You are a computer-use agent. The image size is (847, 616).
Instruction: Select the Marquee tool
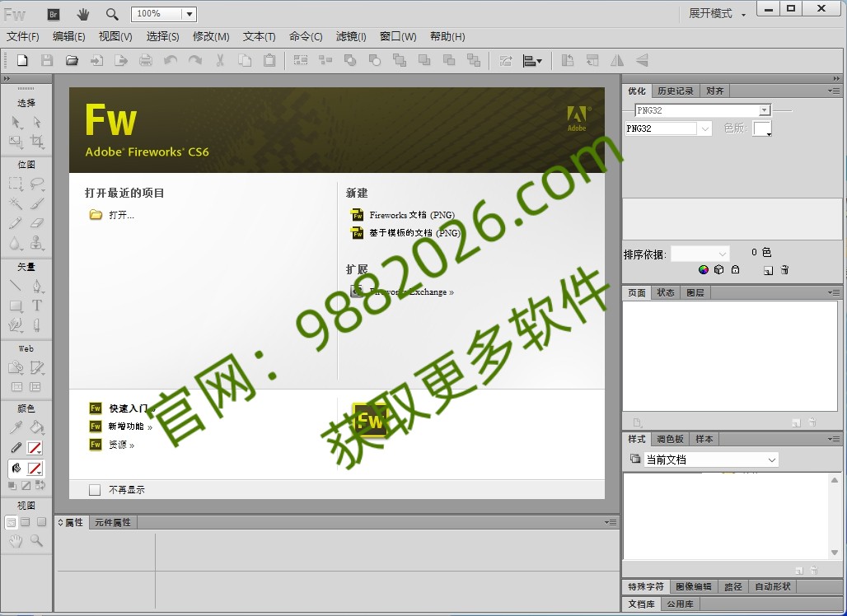point(16,184)
